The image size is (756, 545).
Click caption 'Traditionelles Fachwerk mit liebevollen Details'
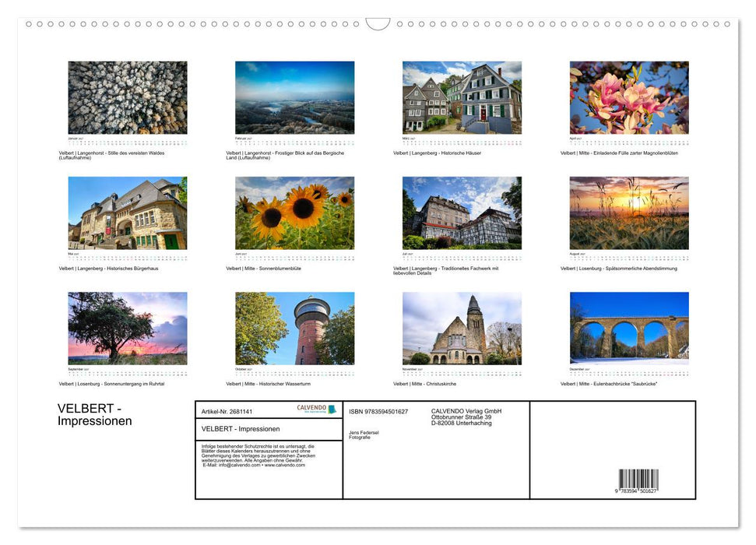(446, 271)
